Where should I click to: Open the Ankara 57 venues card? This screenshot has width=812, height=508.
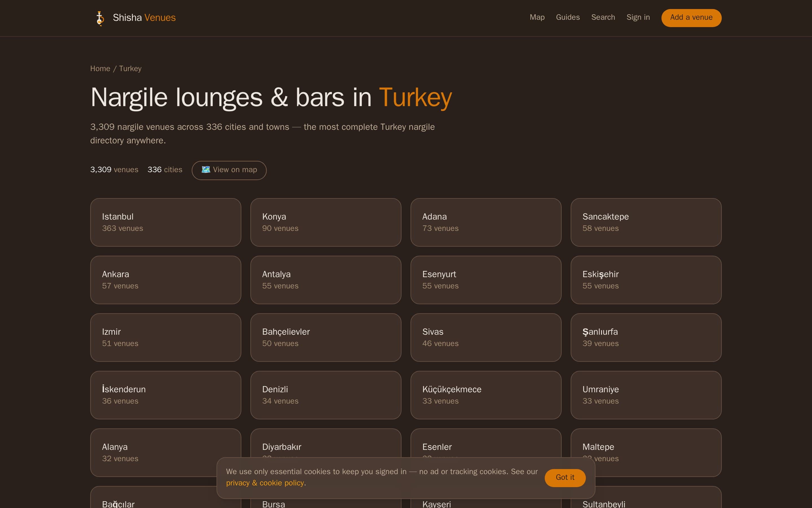(x=166, y=280)
